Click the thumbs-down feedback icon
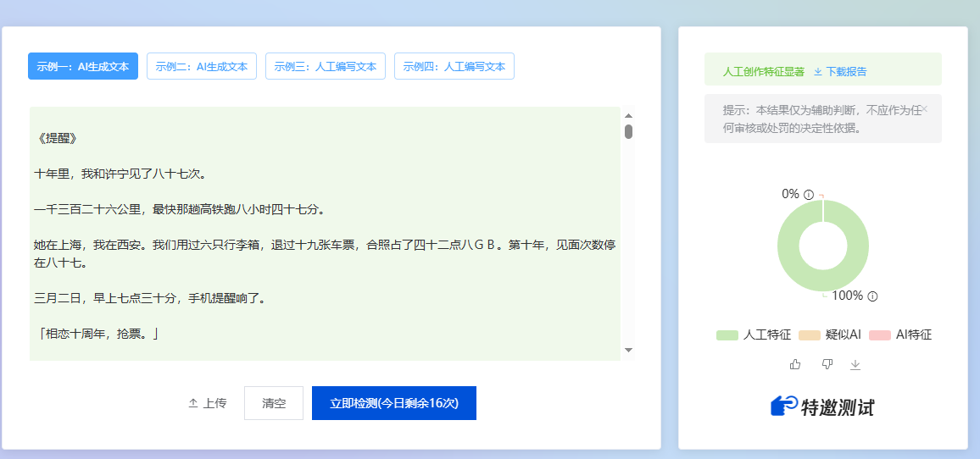The width and height of the screenshot is (980, 459). 827,364
